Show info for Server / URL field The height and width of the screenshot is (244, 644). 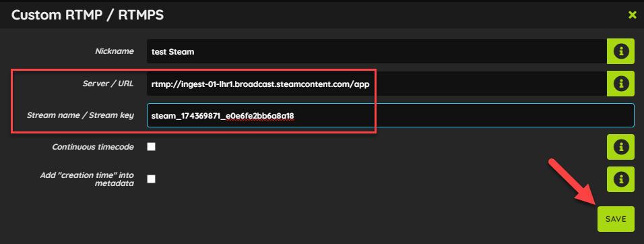[620, 84]
